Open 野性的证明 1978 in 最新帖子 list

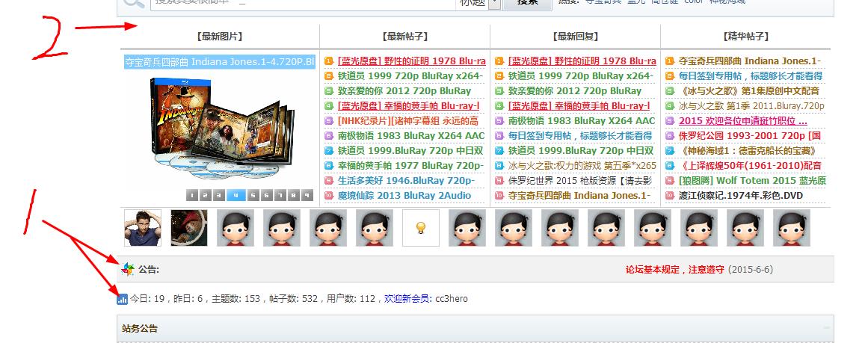(x=411, y=61)
